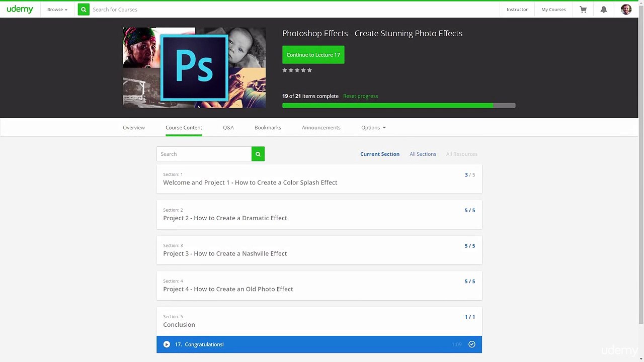Viewport: 644px width, 362px height.
Task: Expand Section 2 Dramatic Effect project
Action: point(319,215)
